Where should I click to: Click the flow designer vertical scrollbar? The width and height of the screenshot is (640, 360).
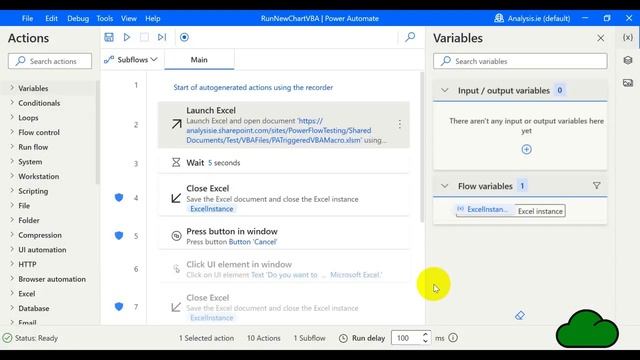point(422,147)
